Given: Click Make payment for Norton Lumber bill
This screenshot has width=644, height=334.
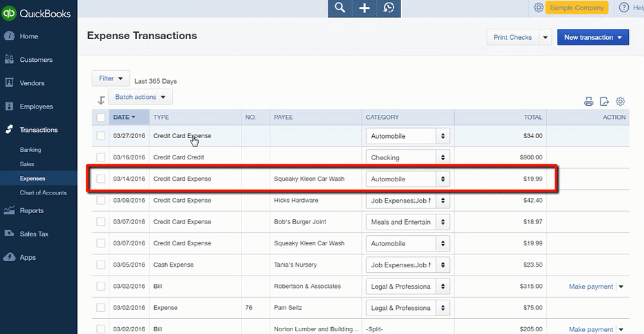Looking at the screenshot, I should point(590,329).
